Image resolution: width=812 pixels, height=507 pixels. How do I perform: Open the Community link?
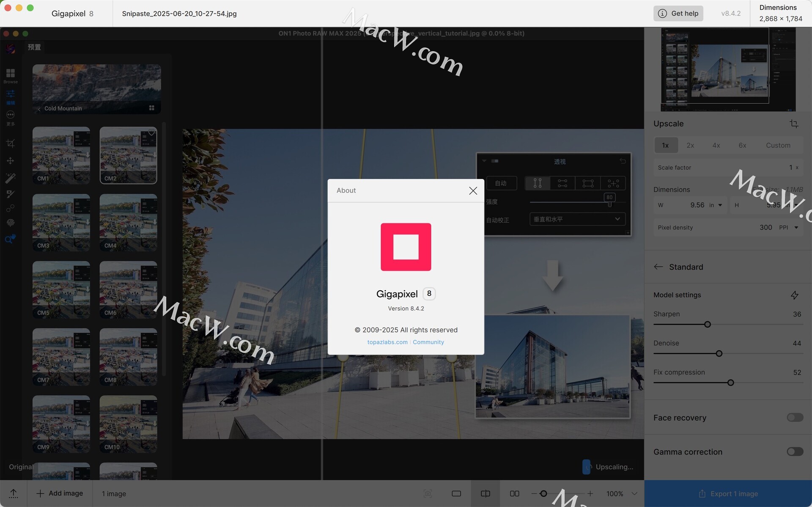click(428, 342)
